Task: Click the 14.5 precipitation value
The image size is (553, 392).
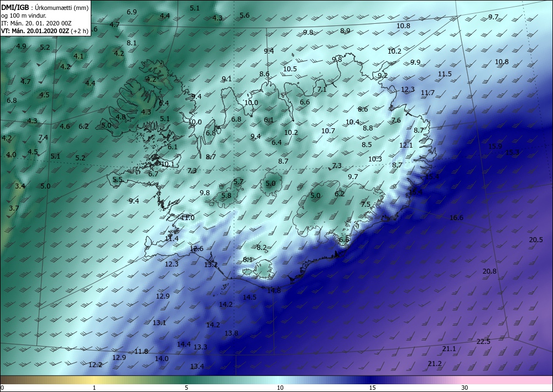Action: pos(249,297)
